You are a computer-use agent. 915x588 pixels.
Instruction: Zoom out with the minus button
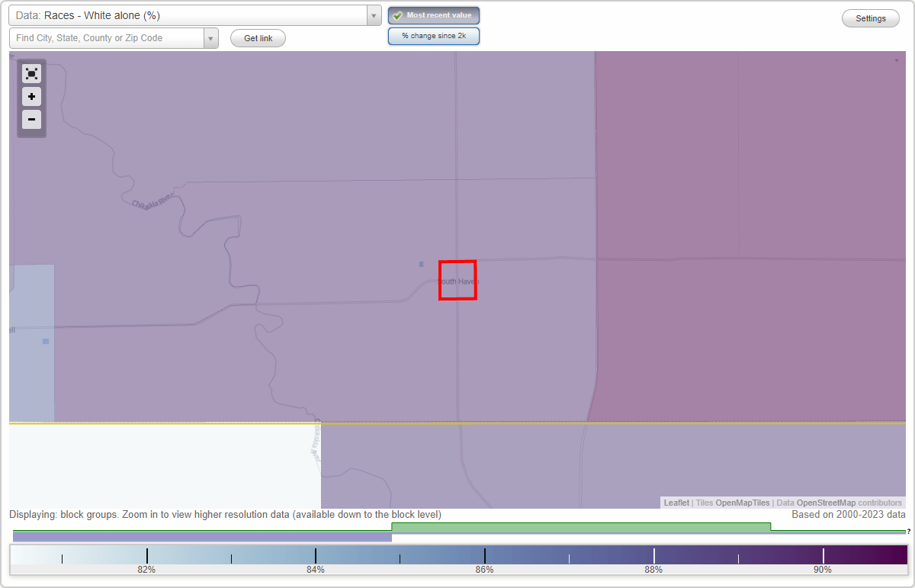(31, 119)
